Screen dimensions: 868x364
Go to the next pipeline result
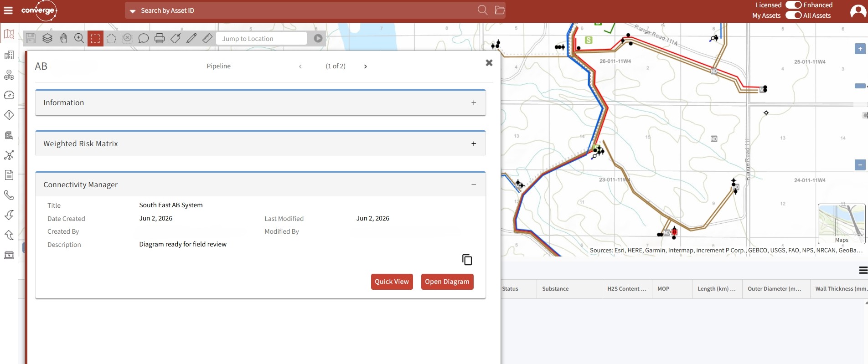[x=365, y=67]
